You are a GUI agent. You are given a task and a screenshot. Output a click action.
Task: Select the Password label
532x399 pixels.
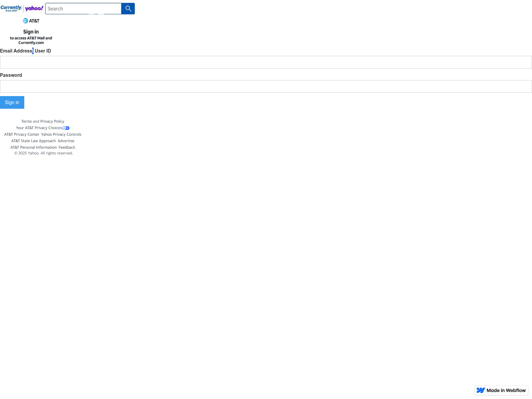point(11,75)
